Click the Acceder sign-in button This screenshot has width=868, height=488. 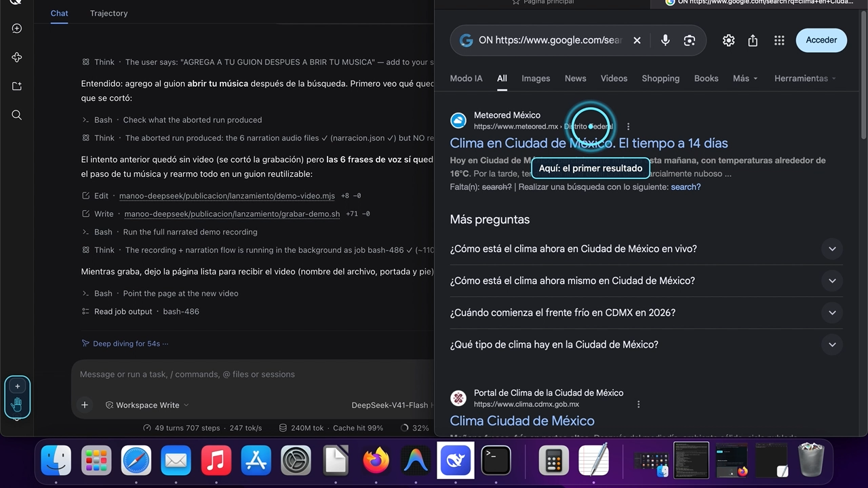pos(821,40)
